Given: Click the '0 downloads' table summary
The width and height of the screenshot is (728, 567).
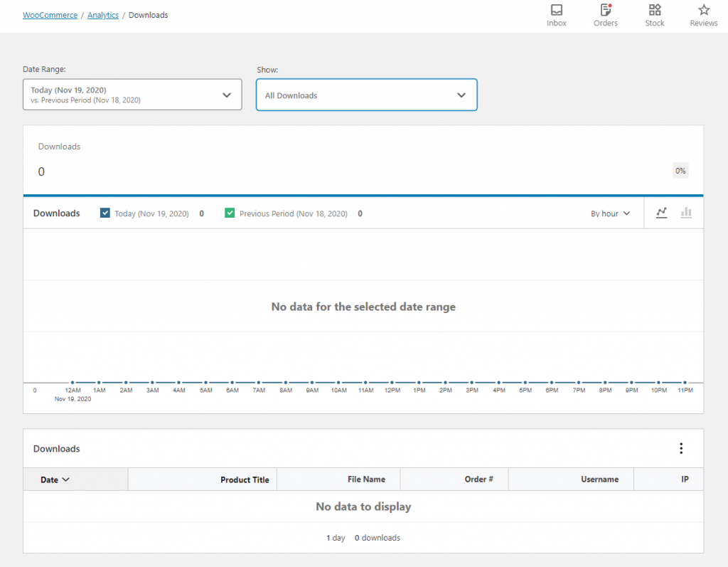Looking at the screenshot, I should pyautogui.click(x=377, y=538).
